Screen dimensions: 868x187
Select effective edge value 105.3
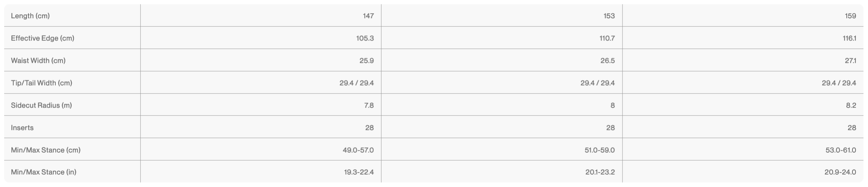(365, 38)
